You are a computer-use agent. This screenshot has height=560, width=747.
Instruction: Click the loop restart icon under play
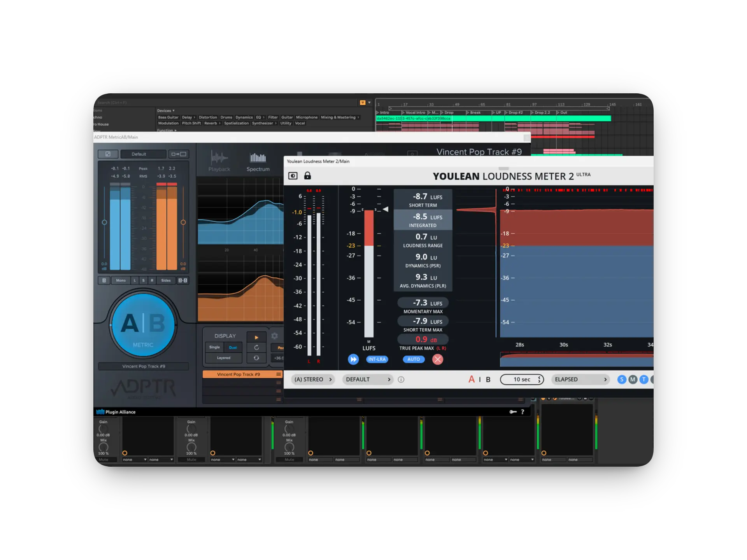[x=256, y=347]
